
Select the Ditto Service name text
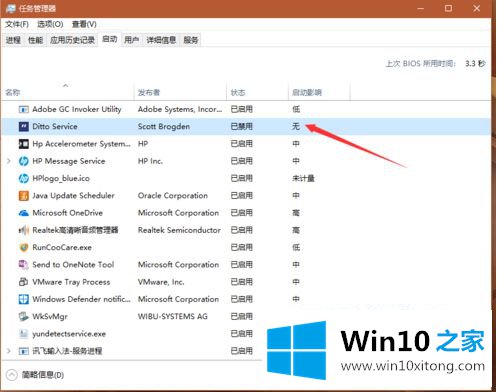click(x=55, y=127)
